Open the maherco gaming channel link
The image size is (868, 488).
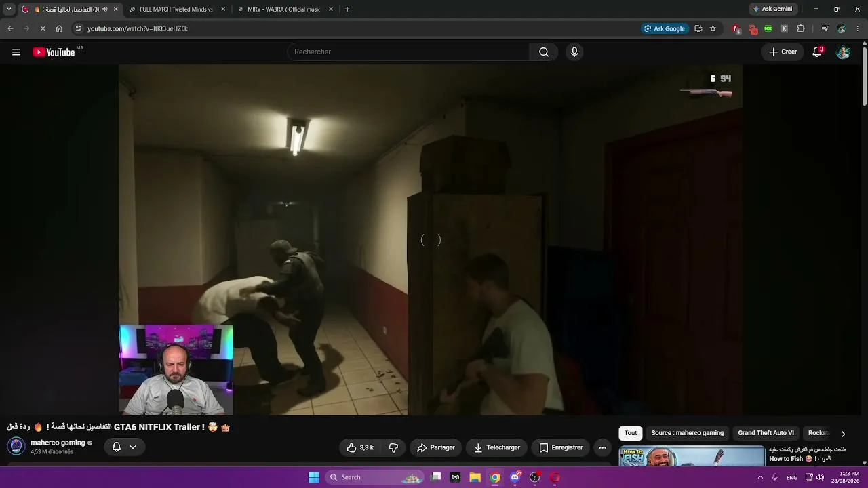pos(58,443)
